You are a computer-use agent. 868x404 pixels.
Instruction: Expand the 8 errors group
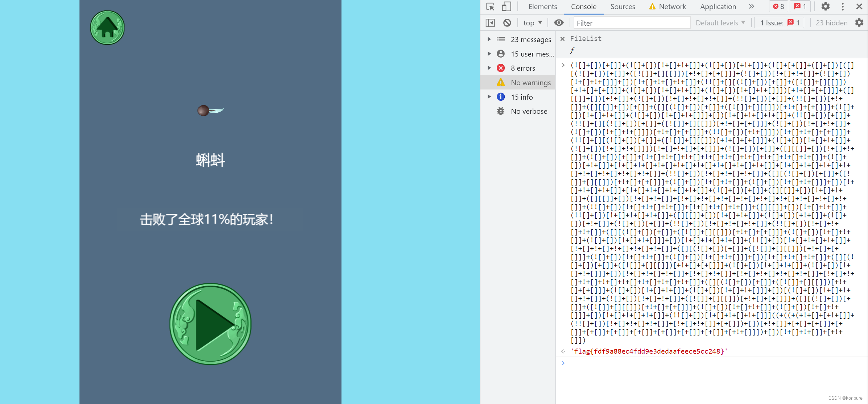(x=489, y=67)
